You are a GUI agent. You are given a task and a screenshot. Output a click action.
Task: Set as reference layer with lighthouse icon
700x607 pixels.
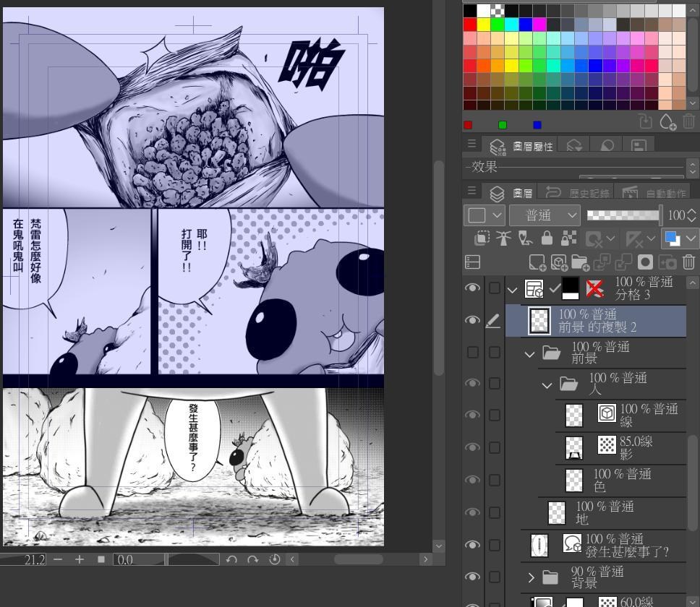pyautogui.click(x=503, y=238)
